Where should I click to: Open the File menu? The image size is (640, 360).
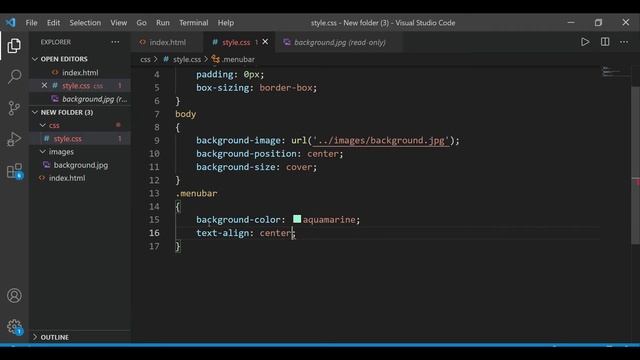(x=31, y=23)
